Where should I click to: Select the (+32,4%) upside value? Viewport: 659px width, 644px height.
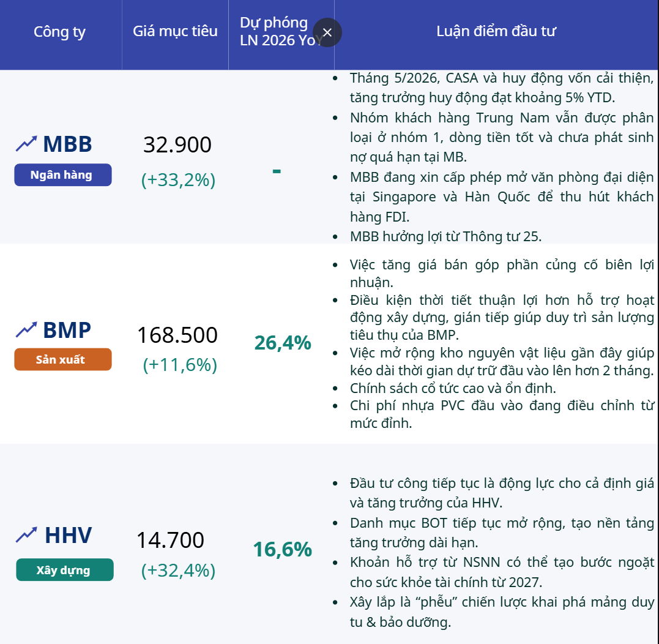pyautogui.click(x=178, y=571)
